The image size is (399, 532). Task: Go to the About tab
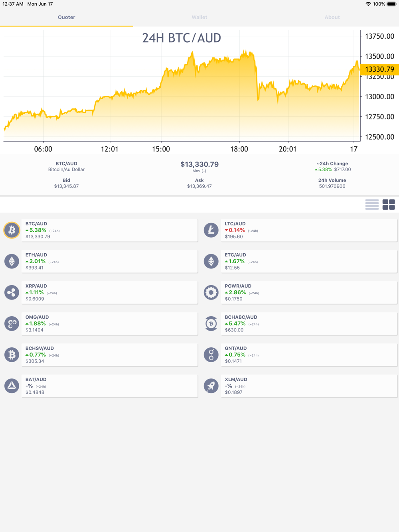click(332, 17)
